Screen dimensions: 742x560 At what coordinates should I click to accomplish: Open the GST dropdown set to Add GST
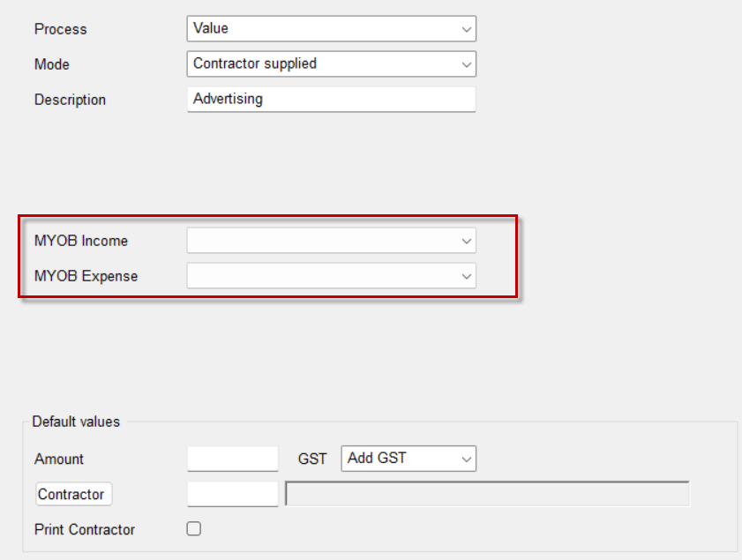tap(408, 459)
